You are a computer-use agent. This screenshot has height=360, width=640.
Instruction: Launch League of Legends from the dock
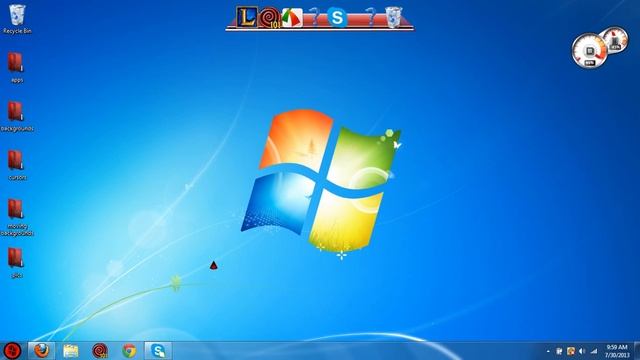247,18
